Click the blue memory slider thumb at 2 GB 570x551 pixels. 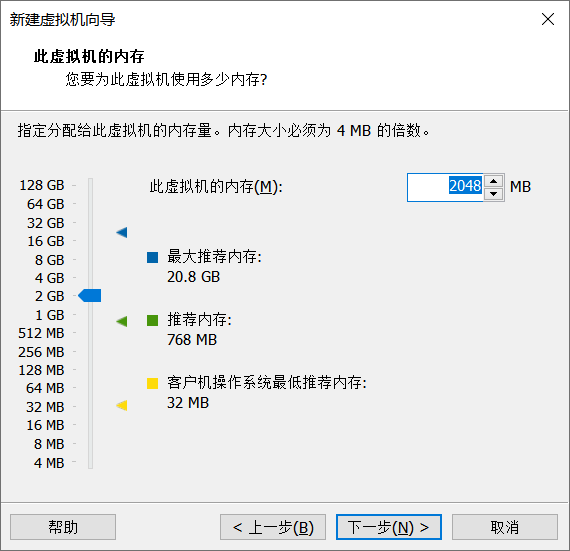tap(90, 295)
